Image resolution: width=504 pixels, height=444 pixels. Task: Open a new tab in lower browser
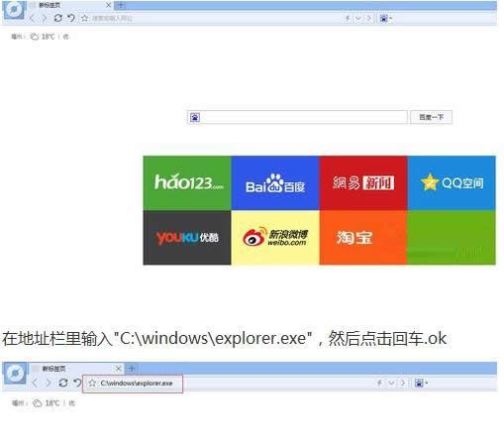[x=131, y=368]
